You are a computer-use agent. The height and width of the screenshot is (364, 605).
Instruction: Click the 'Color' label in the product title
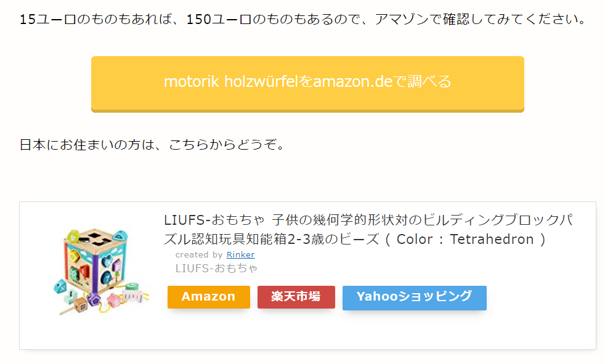[x=415, y=239]
